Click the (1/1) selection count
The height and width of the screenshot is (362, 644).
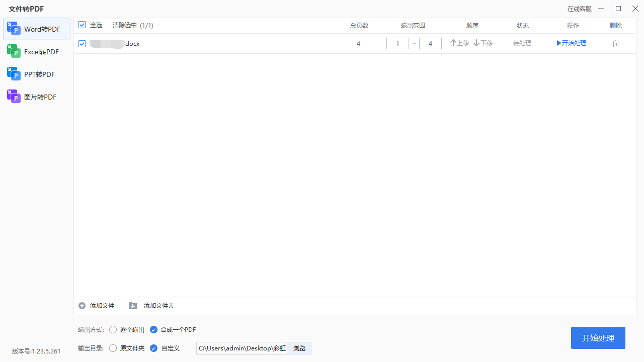point(146,26)
